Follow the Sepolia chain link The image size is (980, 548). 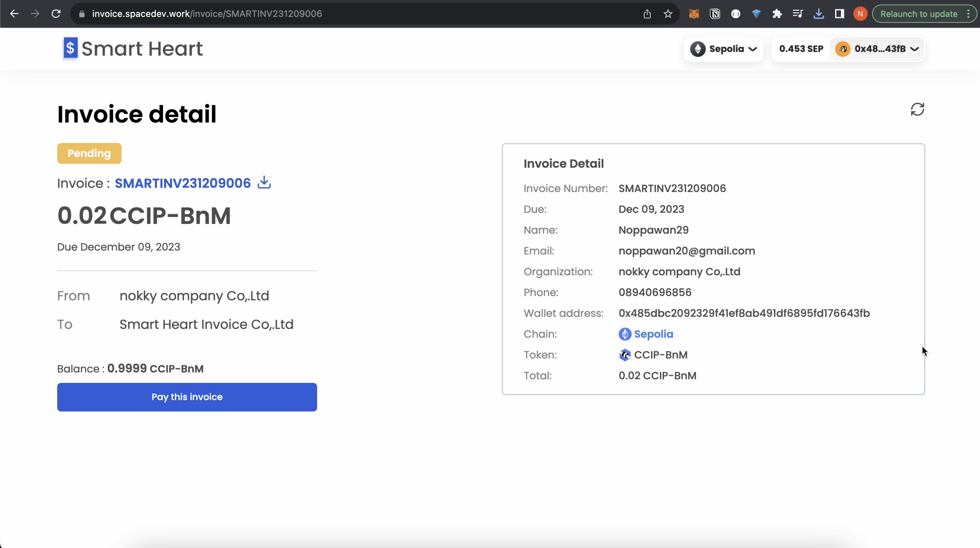(653, 334)
